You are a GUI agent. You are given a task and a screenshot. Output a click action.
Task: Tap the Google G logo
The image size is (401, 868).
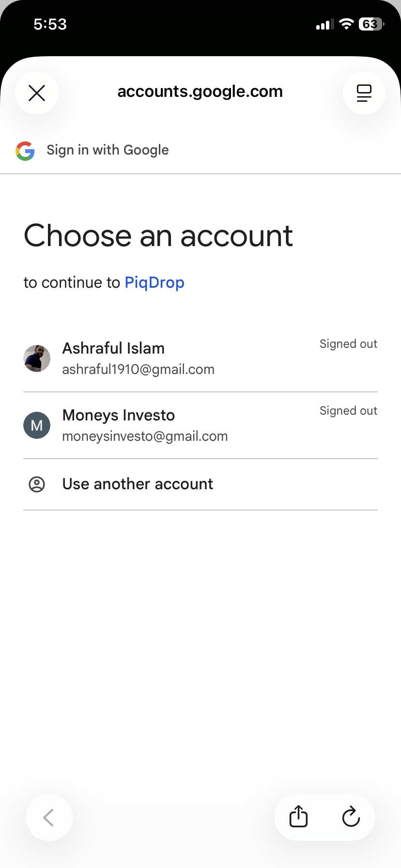25,151
